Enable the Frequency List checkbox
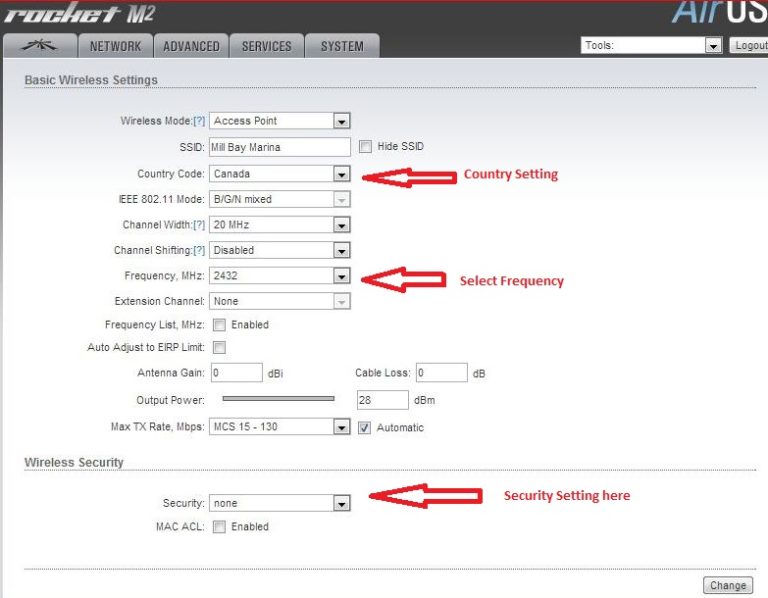Image resolution: width=768 pixels, height=598 pixels. [x=219, y=325]
